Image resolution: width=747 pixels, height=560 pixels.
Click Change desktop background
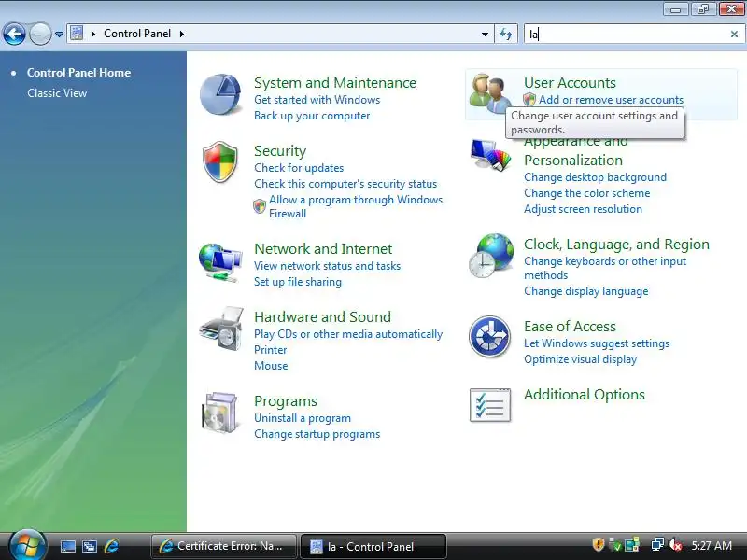[x=595, y=177]
